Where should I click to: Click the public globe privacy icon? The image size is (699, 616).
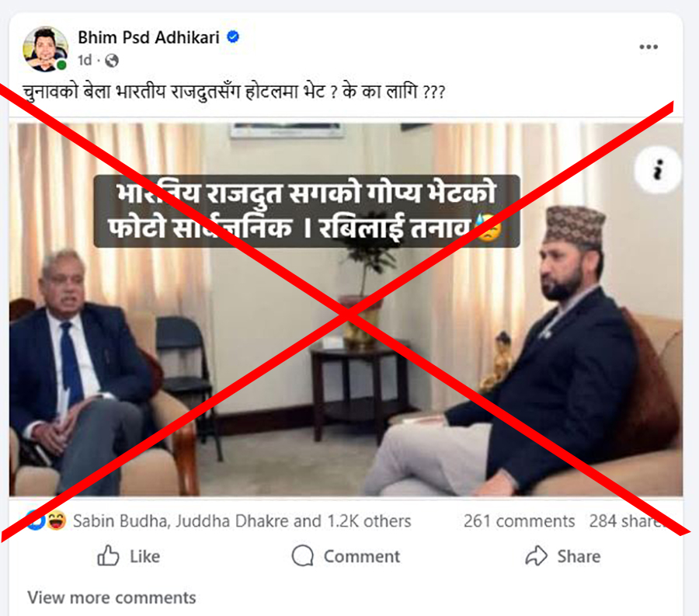111,60
